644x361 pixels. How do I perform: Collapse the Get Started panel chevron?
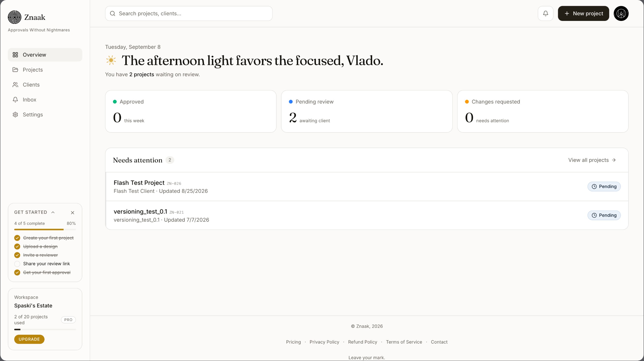pos(53,212)
